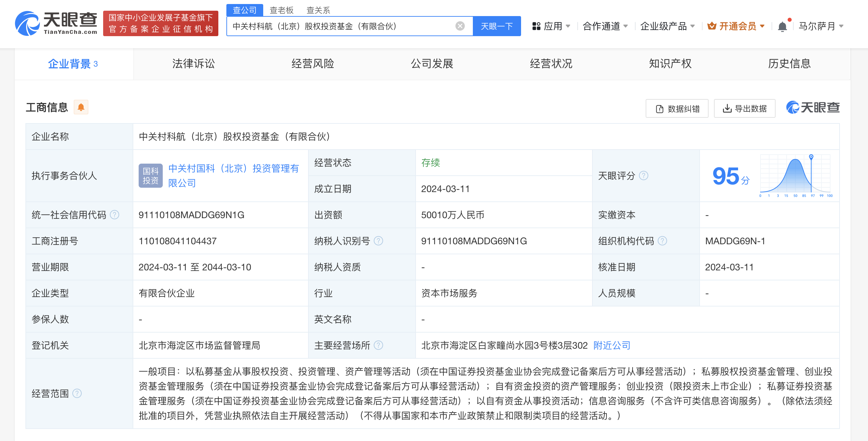868x441 pixels.
Task: Click help icon beside 组织机构代码
Action: pyautogui.click(x=662, y=241)
